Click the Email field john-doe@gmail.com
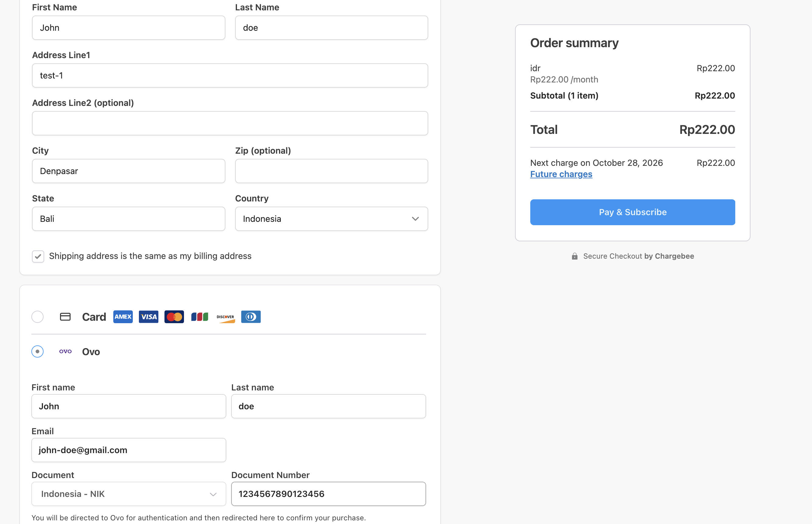The width and height of the screenshot is (812, 524). (x=129, y=450)
